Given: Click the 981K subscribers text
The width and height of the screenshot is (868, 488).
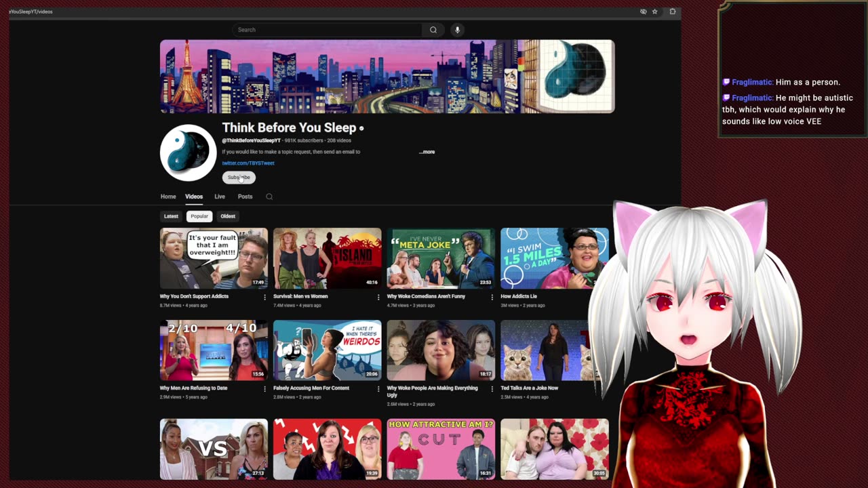Looking at the screenshot, I should point(304,140).
